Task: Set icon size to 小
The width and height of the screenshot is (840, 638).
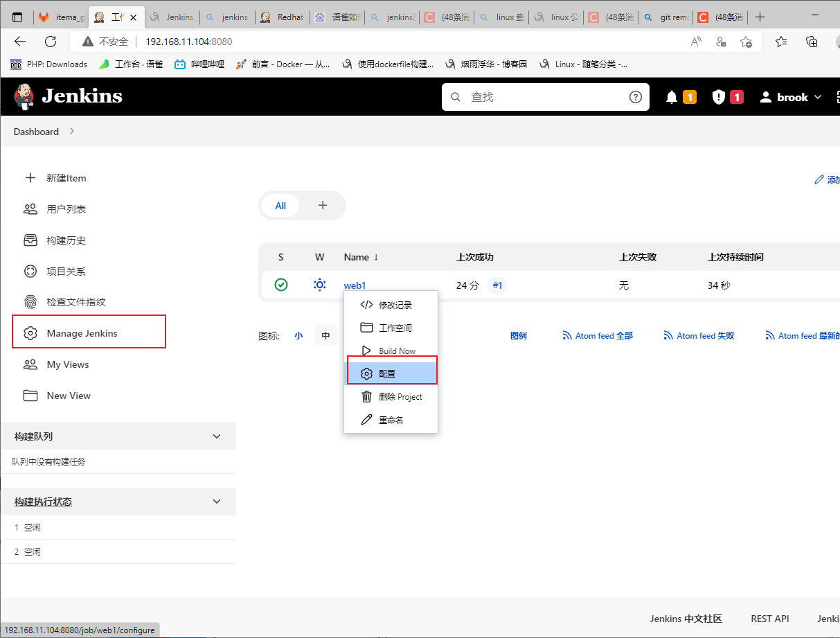Action: [x=298, y=335]
